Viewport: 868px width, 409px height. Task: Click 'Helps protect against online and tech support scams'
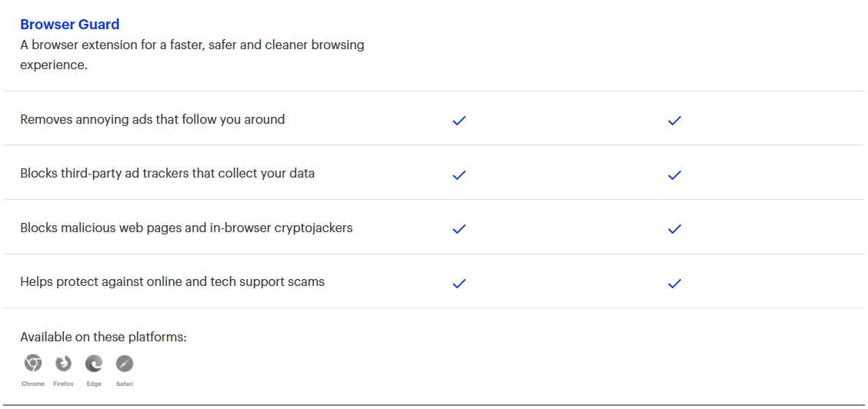click(172, 282)
